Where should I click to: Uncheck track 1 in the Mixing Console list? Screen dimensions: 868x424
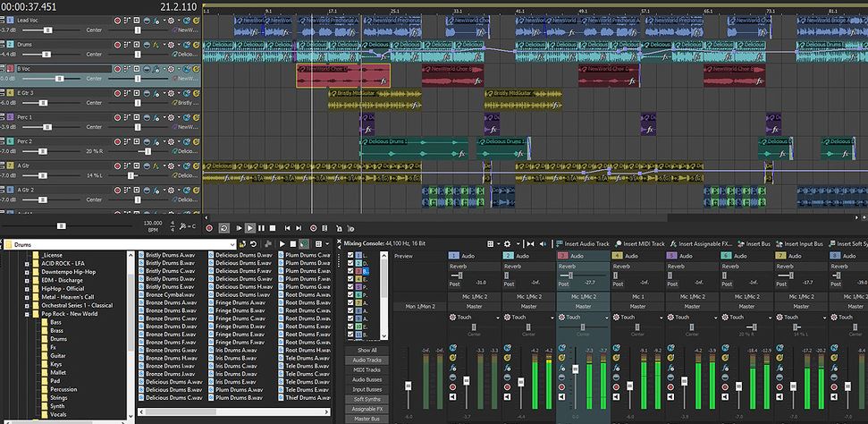(350, 255)
